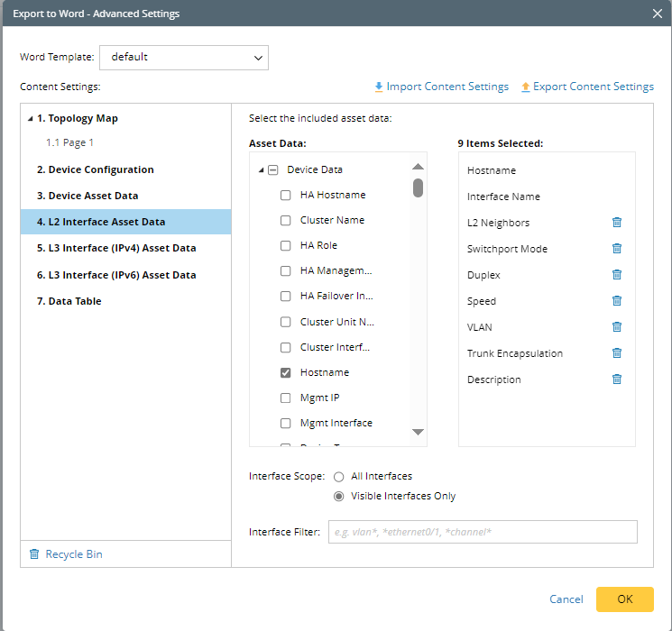
Task: Remove Speed item via trash icon
Action: [x=617, y=301]
